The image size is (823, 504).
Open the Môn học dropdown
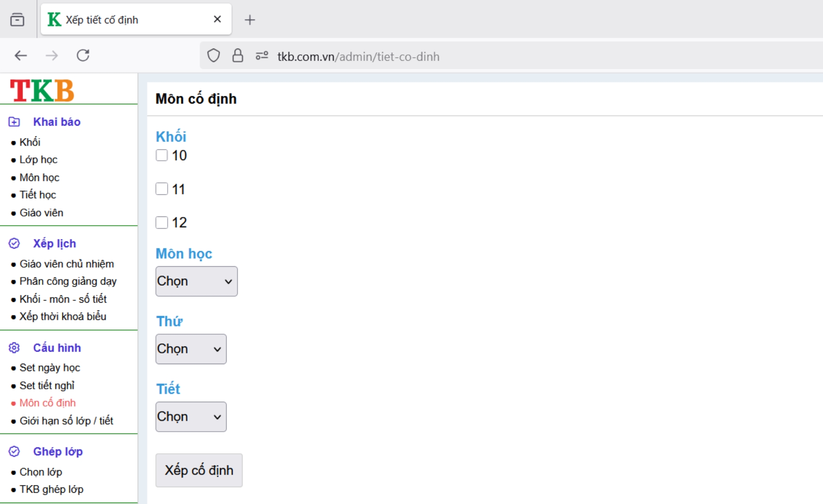[x=196, y=281]
